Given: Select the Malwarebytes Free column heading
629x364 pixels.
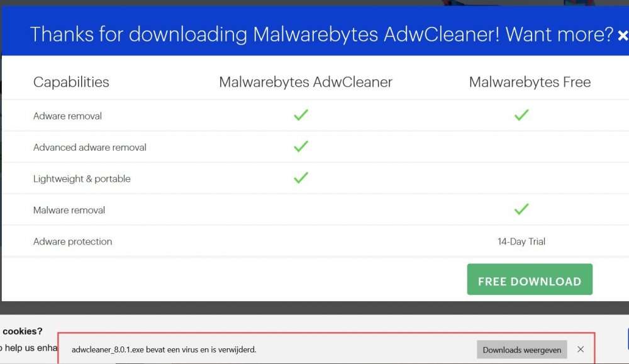Looking at the screenshot, I should 530,82.
